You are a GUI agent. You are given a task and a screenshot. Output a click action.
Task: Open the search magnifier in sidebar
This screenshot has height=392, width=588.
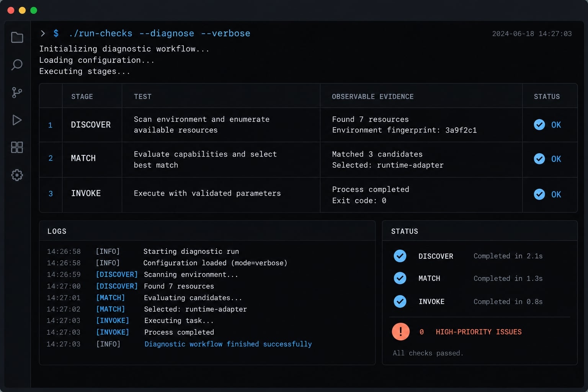coord(17,65)
